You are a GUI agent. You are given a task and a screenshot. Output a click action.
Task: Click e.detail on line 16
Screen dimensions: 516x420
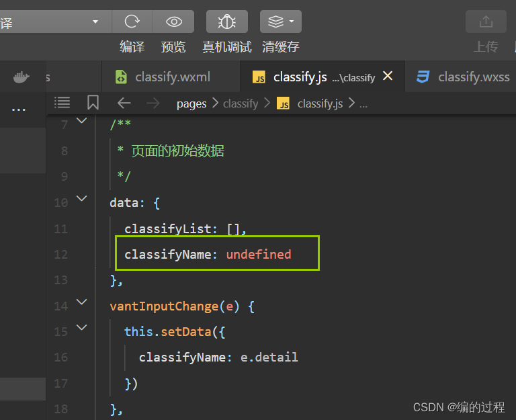[269, 358]
